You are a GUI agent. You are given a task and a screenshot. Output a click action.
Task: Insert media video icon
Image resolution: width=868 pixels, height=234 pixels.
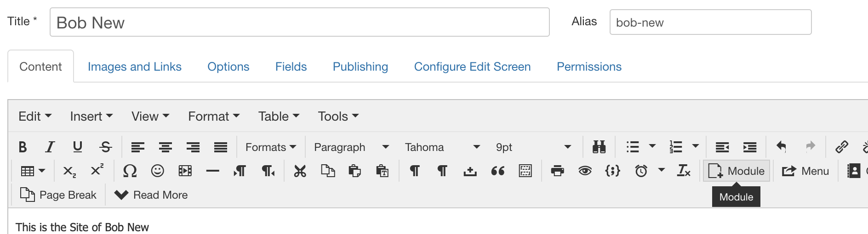click(185, 171)
